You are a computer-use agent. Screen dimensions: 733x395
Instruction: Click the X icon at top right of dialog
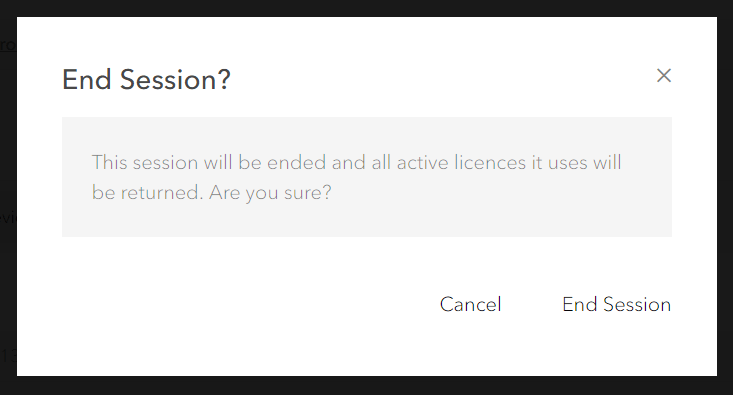(663, 75)
